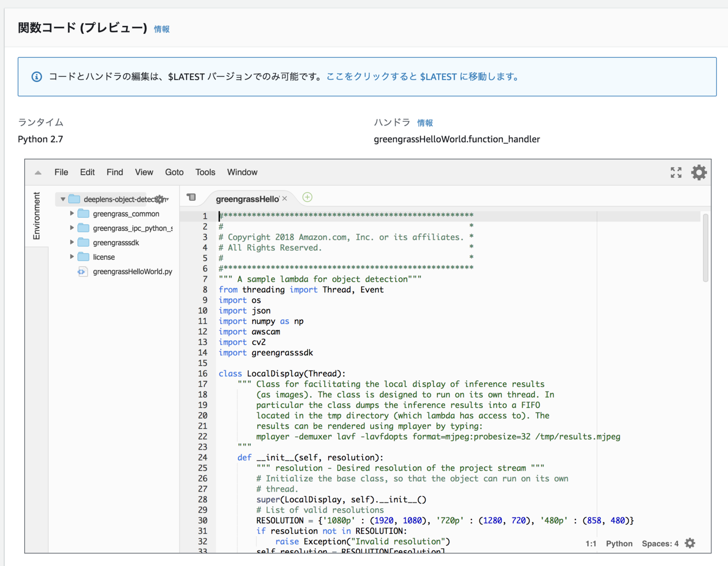
Task: Click the greengrassHelloWorld.py file icon
Action: [83, 272]
